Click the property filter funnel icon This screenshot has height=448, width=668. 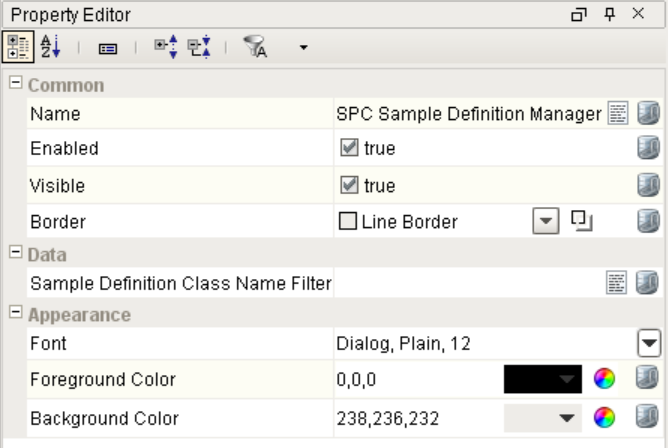257,46
